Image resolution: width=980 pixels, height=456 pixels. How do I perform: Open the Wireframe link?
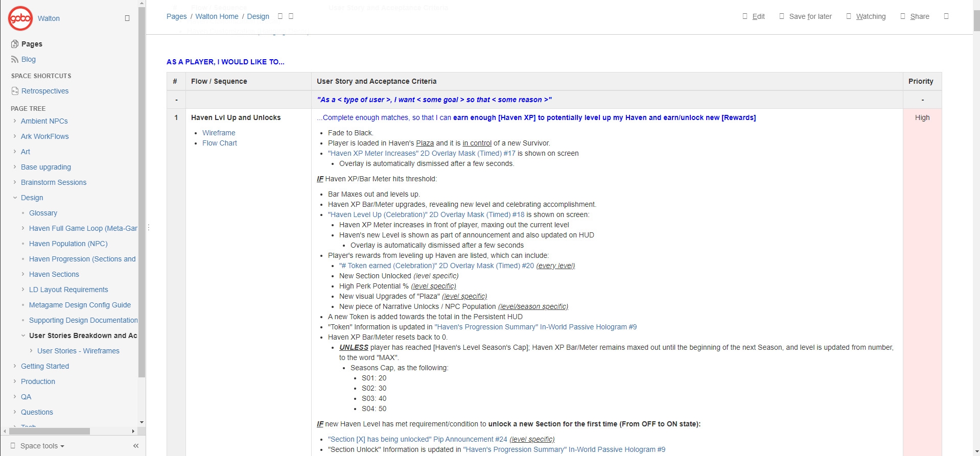219,133
